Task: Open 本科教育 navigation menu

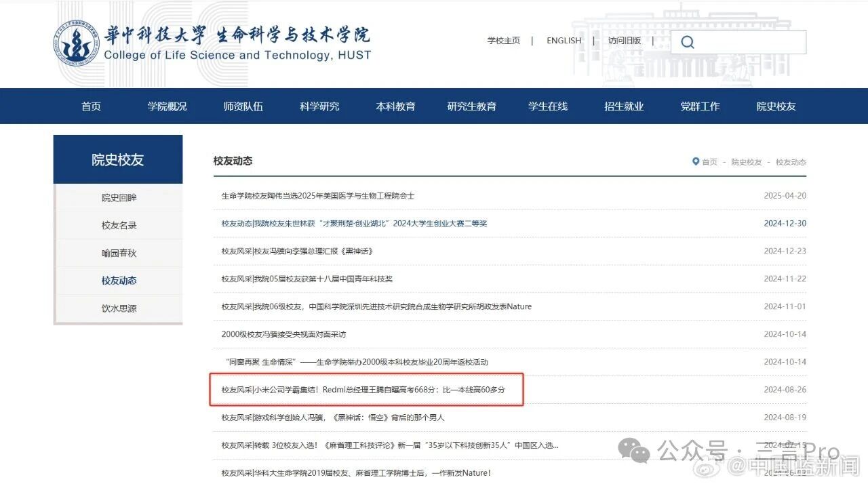Action: [396, 106]
